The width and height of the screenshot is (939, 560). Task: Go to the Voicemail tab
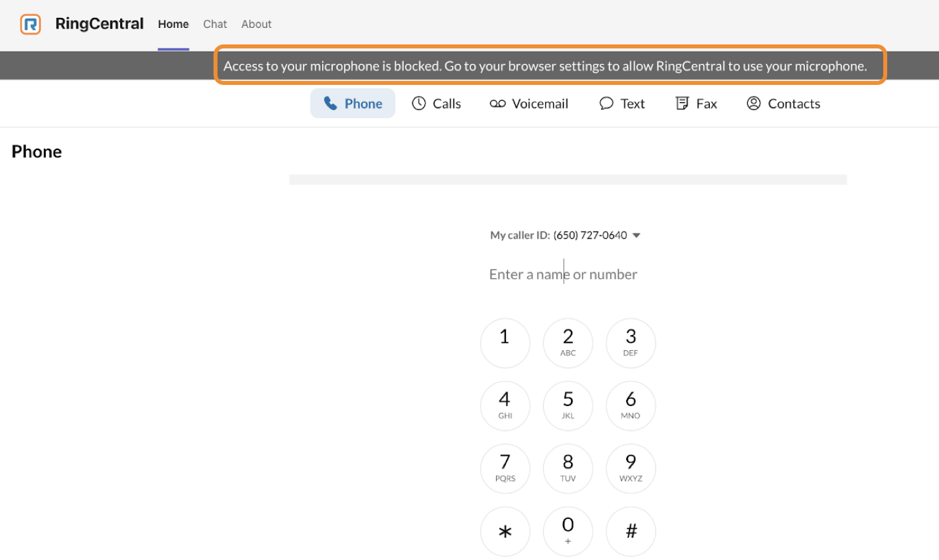coord(529,104)
